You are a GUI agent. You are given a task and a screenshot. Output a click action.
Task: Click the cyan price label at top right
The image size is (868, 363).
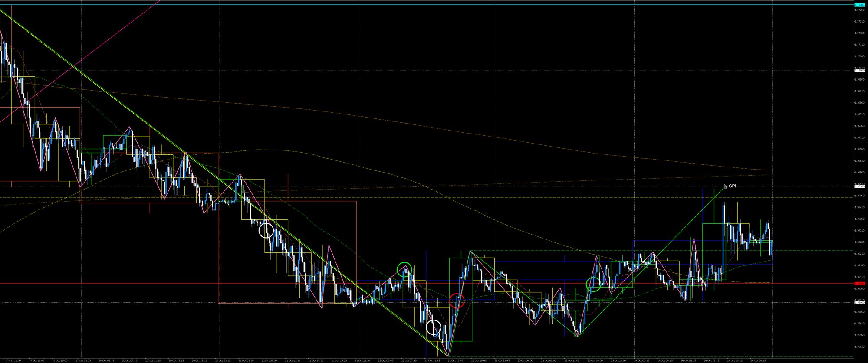tap(859, 5)
